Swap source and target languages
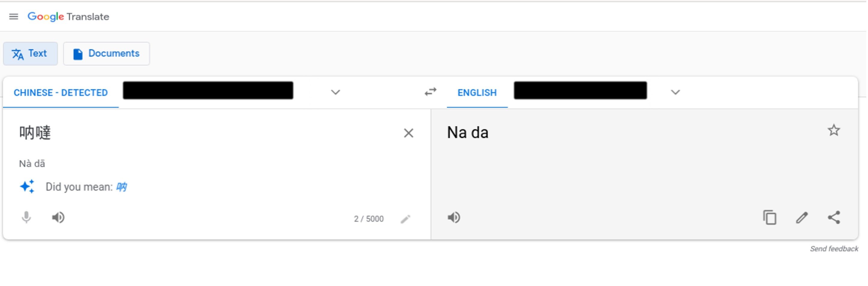 [431, 92]
